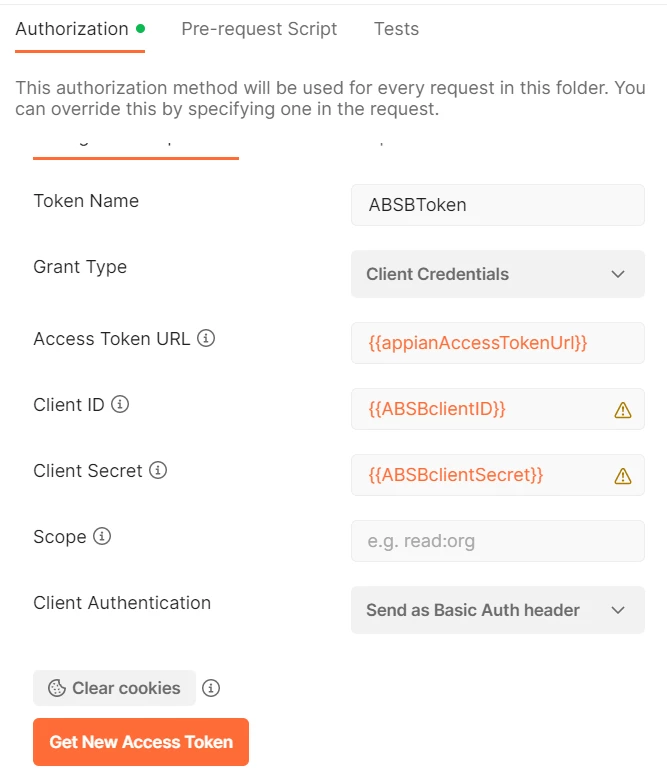Click the Scope info icon
Image resolution: width=667 pixels, height=773 pixels.
coord(102,536)
